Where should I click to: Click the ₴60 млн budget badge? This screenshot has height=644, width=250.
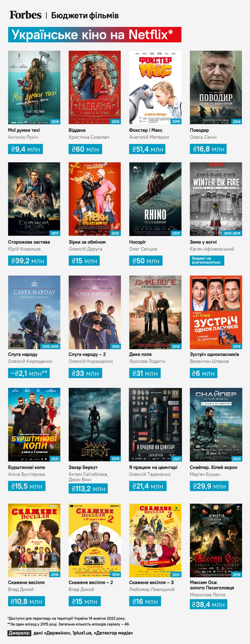pos(85,149)
